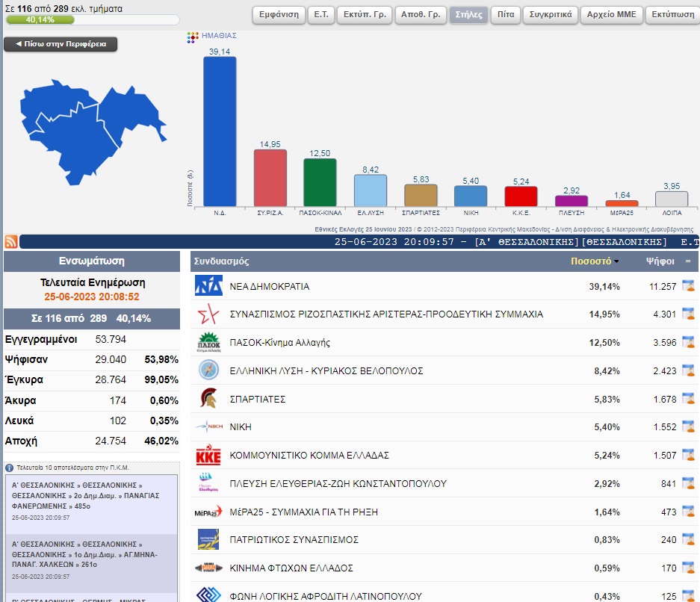Open the Συγκριτικά comparison tab
Viewport: 700px width, 602px height.
point(550,15)
